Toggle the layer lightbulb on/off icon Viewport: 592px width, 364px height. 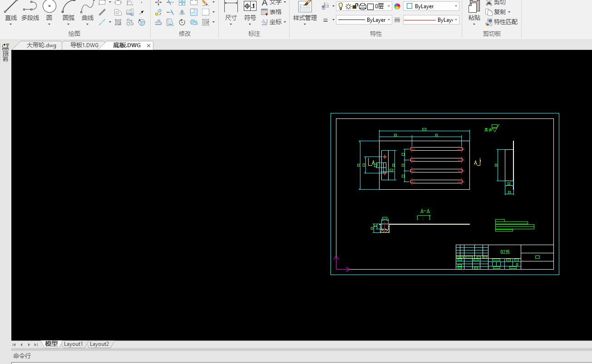pyautogui.click(x=340, y=6)
